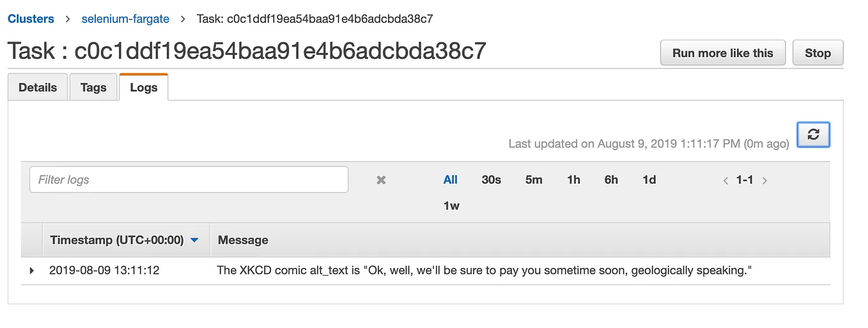
Task: Limit logs to the past 1w
Action: tap(451, 206)
